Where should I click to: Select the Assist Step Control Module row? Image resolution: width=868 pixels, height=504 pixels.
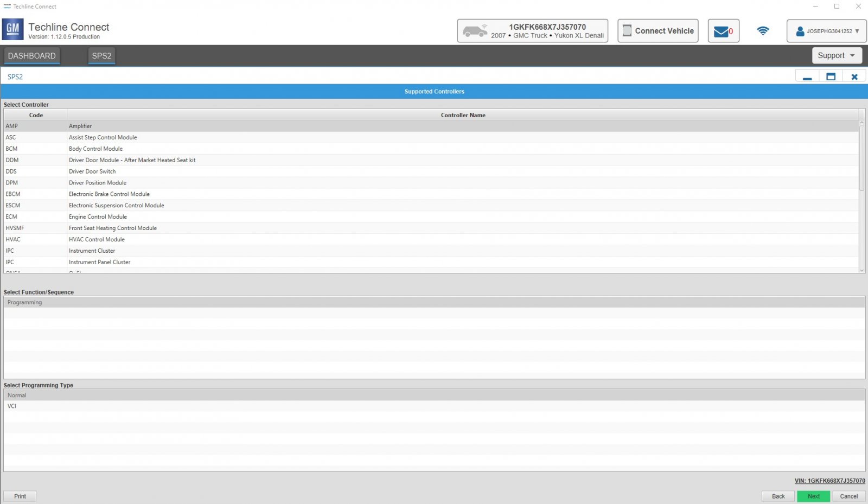431,137
